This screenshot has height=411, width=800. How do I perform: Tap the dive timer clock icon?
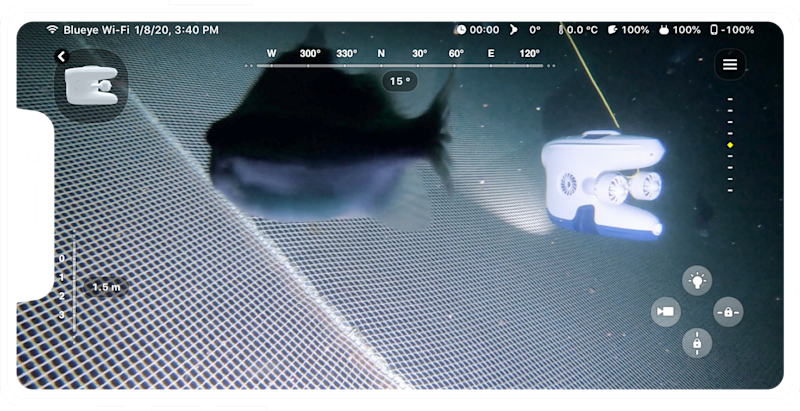point(461,30)
